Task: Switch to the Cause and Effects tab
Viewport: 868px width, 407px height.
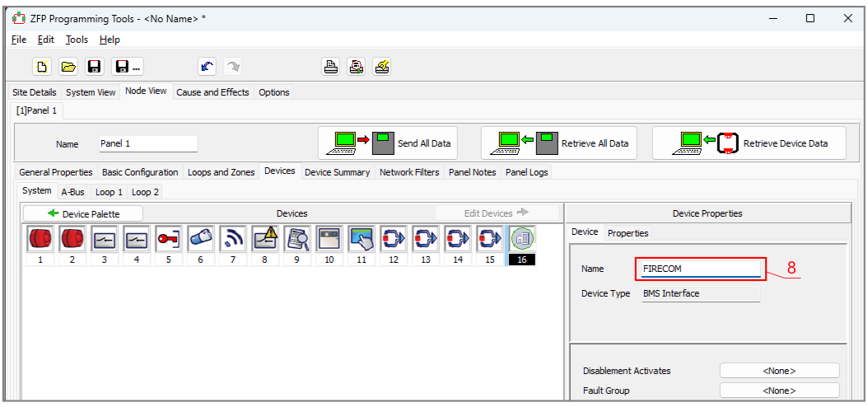Action: click(x=212, y=92)
